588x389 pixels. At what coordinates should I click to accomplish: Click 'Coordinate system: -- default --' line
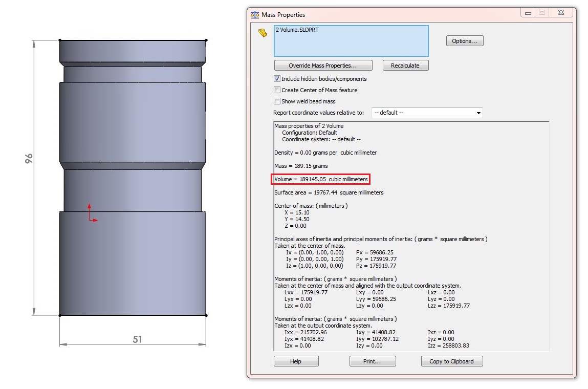(x=321, y=139)
